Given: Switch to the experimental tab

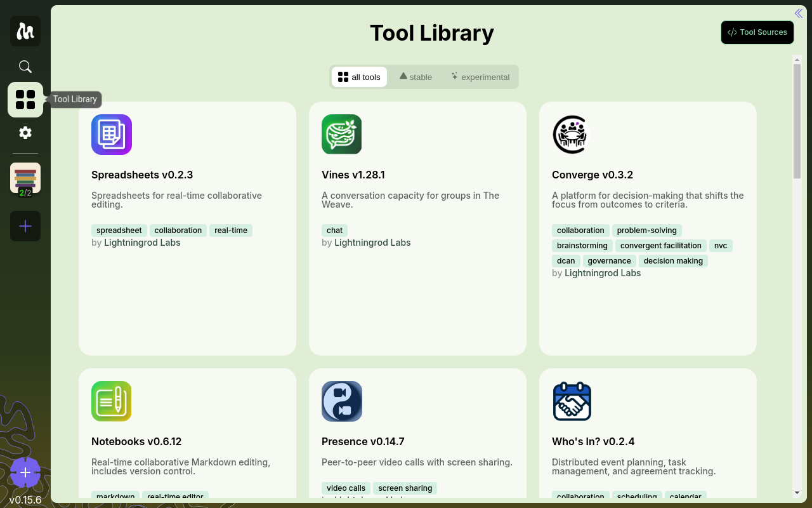Looking at the screenshot, I should 480,77.
